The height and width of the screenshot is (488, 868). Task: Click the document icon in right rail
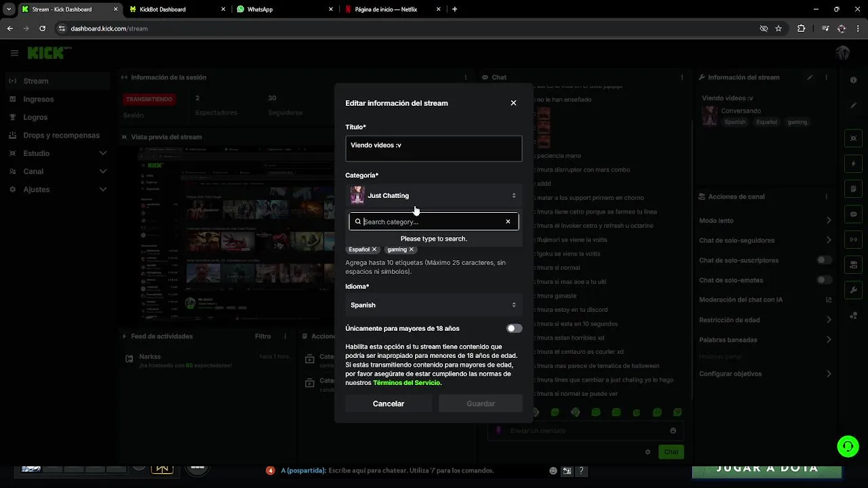854,189
